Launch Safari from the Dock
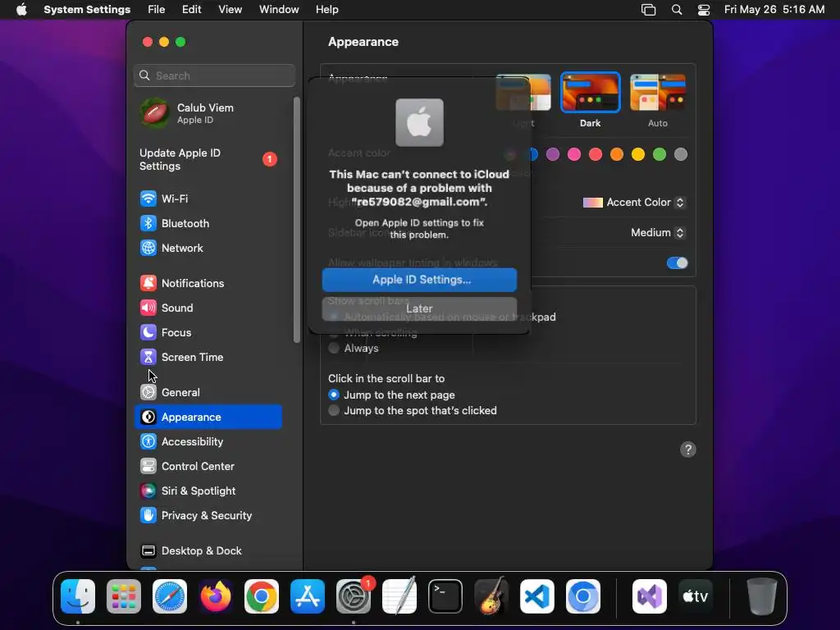This screenshot has height=630, width=840. coord(170,596)
